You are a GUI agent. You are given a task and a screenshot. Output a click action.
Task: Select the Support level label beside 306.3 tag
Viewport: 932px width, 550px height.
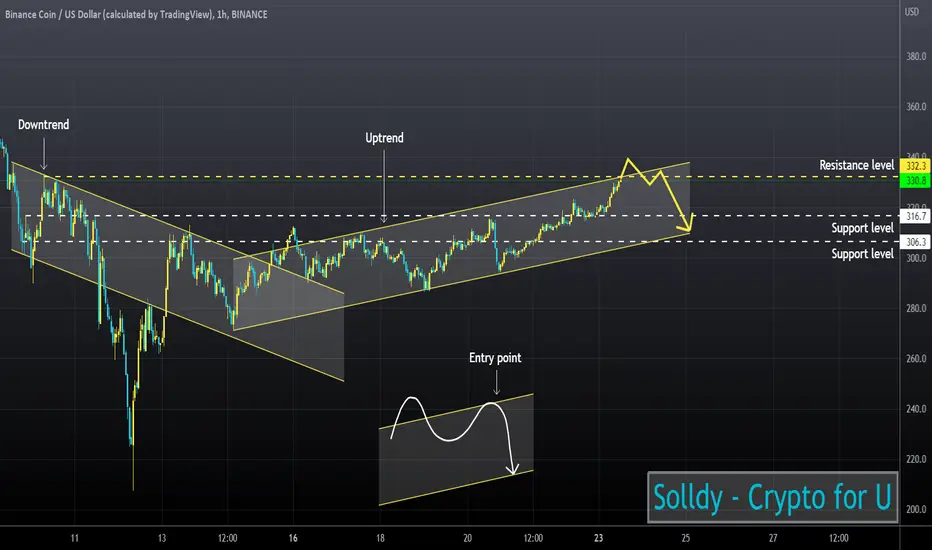pyautogui.click(x=862, y=254)
